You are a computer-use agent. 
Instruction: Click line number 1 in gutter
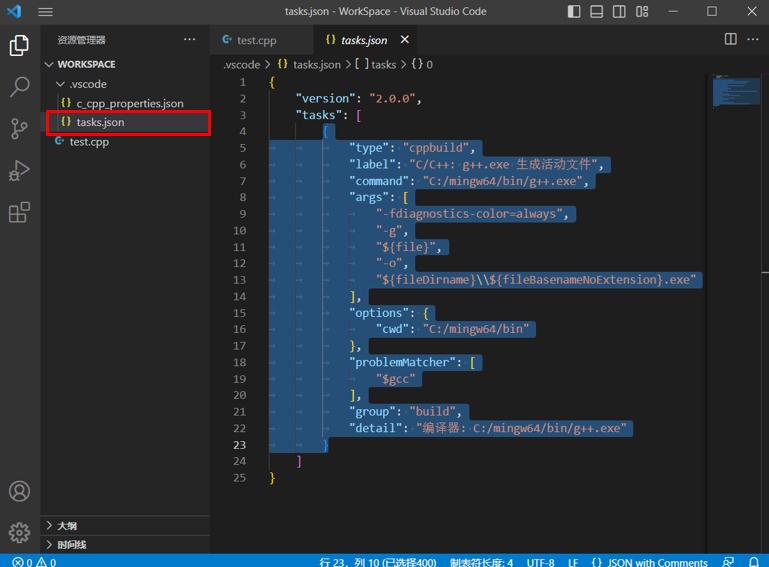click(243, 82)
